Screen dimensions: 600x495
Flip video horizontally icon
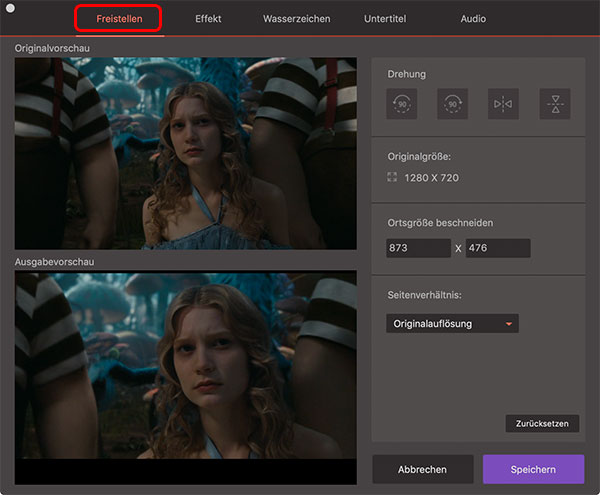503,104
